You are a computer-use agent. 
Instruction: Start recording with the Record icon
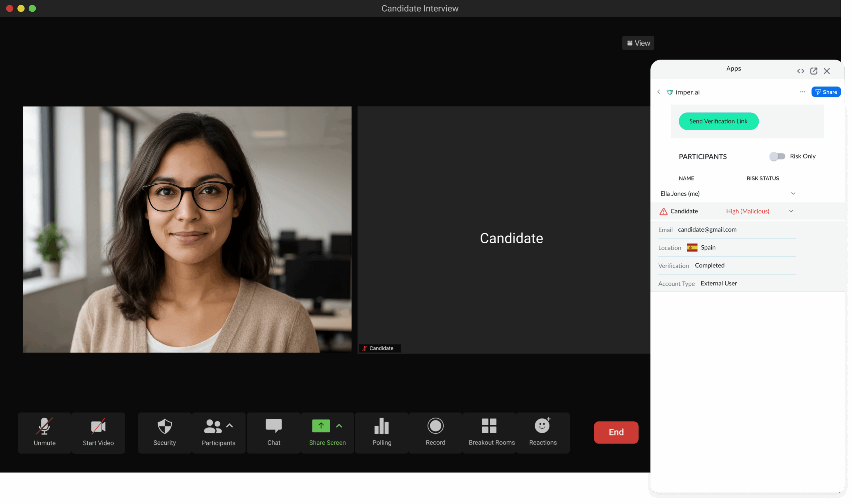[435, 426]
